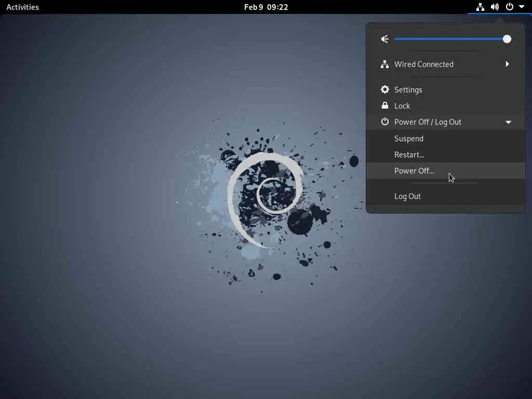Open the Activities overview
Screen dimensions: 532x399
22,7
